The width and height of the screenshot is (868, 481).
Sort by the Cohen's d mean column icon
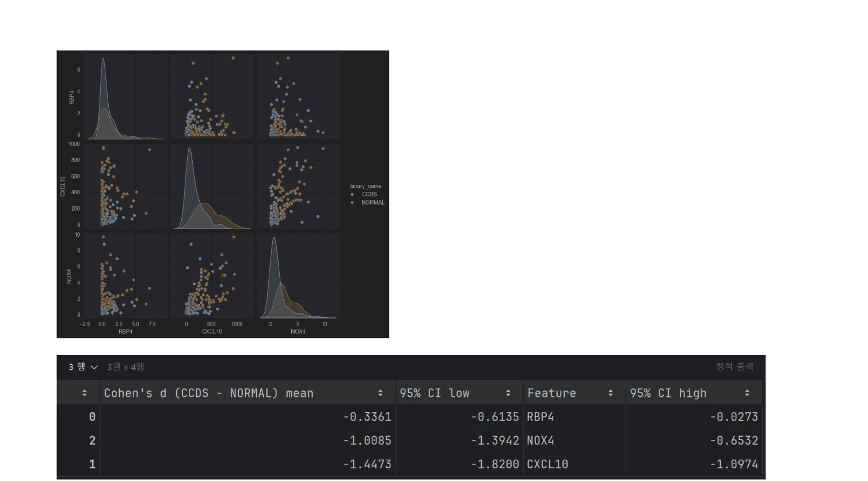(380, 393)
